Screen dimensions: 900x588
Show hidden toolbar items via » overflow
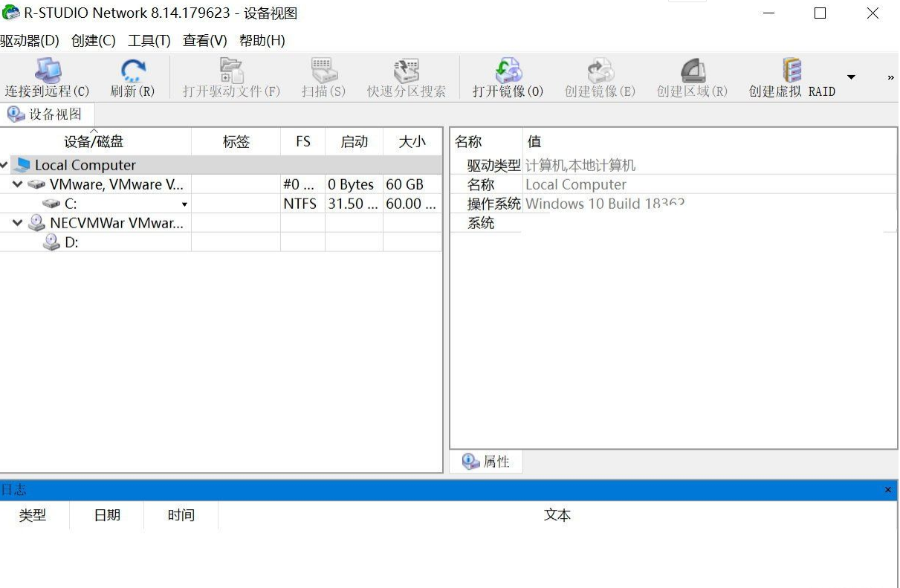[x=890, y=77]
